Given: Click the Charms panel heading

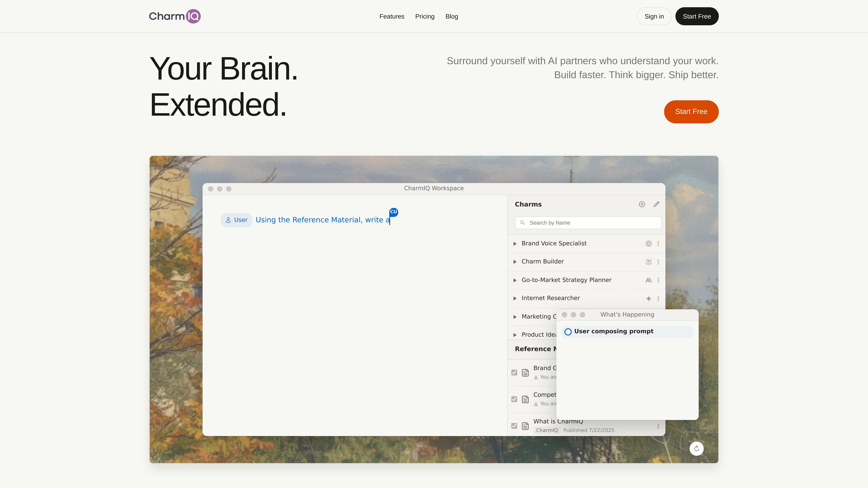Looking at the screenshot, I should click(528, 204).
